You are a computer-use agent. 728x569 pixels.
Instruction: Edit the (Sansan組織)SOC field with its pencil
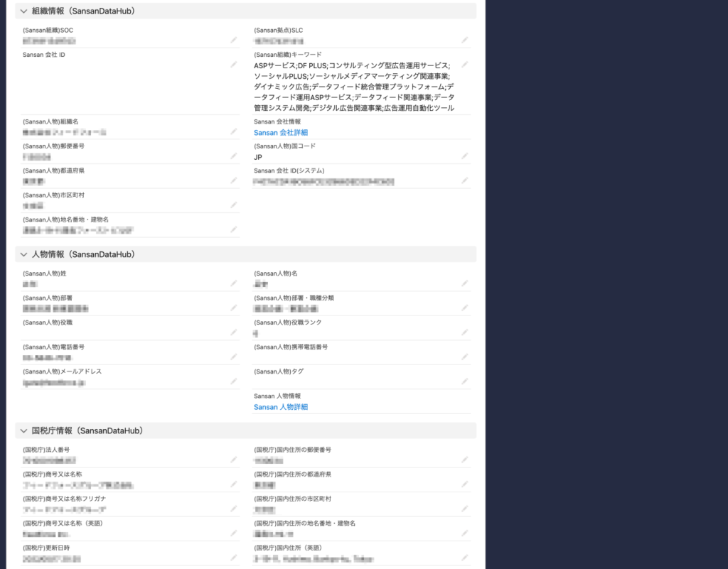tap(233, 40)
